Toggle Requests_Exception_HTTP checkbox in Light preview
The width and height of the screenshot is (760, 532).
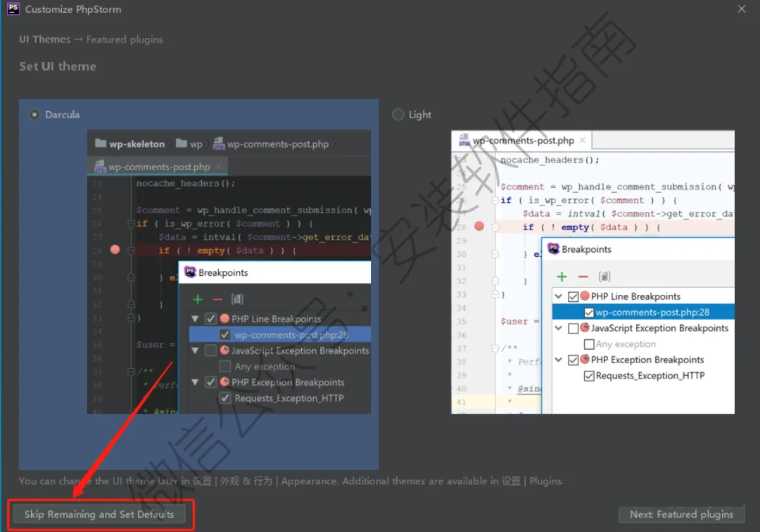click(589, 376)
